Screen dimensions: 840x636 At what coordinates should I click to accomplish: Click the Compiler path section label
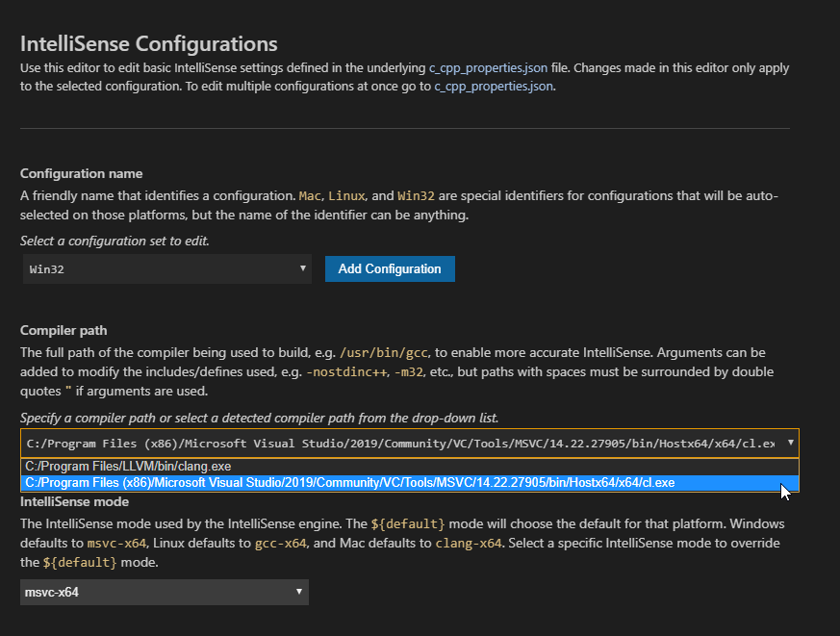(64, 331)
